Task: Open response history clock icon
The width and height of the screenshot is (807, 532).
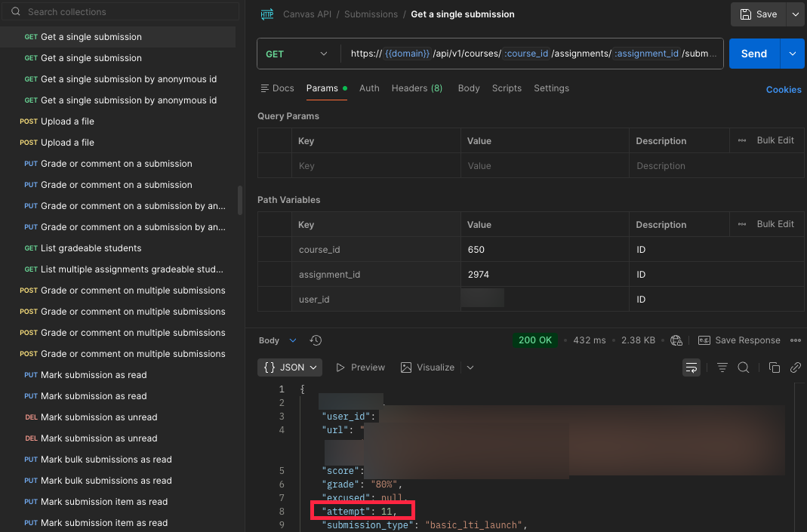Action: click(316, 340)
